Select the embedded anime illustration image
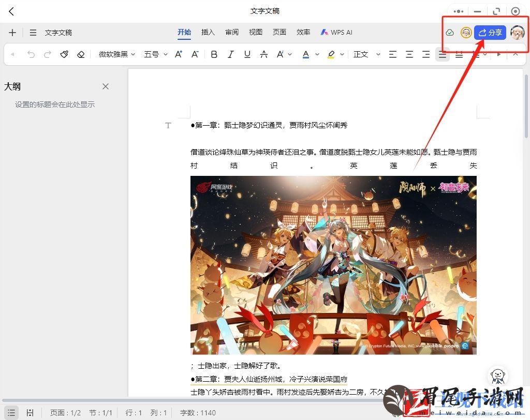Screen dimensions: 530x420 tap(333, 265)
